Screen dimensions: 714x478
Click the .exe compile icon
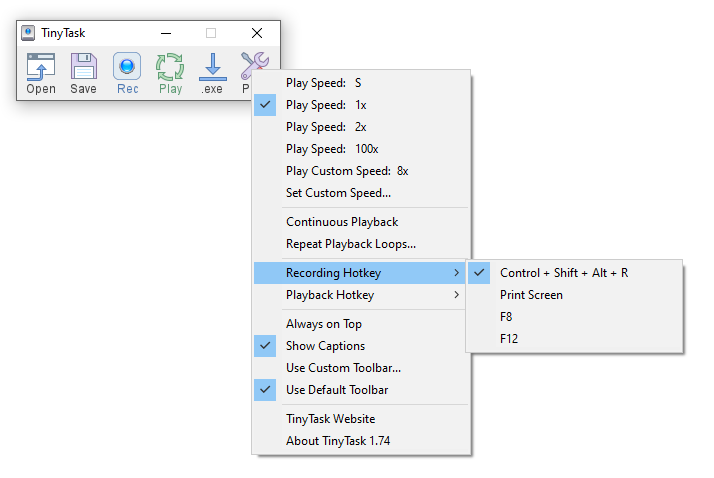click(x=213, y=73)
